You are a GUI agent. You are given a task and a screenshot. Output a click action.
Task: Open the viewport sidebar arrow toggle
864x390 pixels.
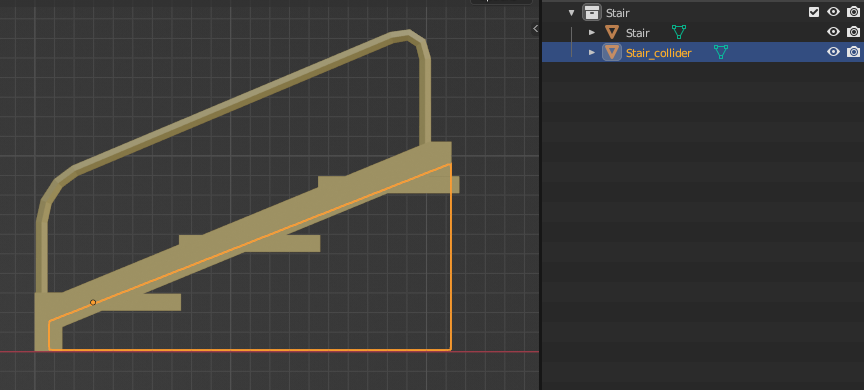(535, 29)
